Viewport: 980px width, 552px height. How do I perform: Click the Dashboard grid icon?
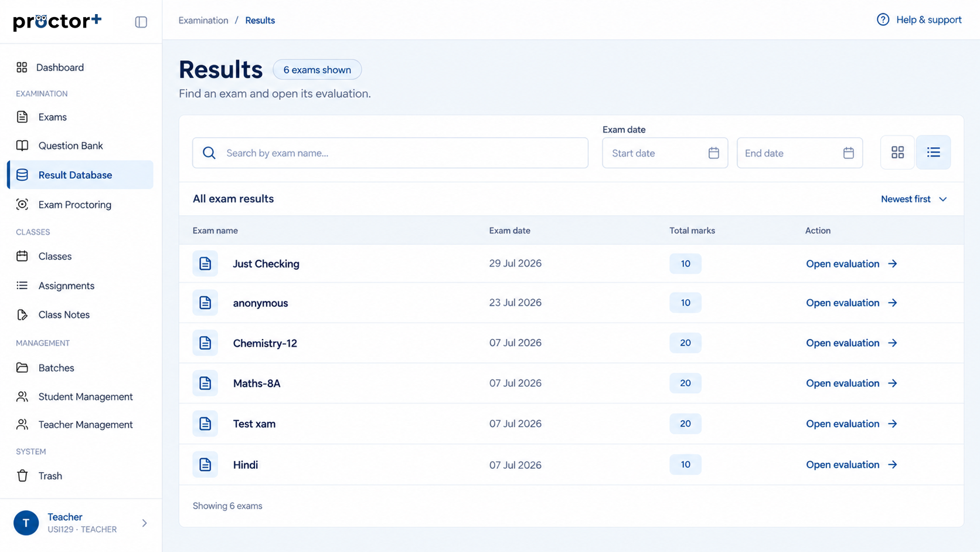(22, 67)
